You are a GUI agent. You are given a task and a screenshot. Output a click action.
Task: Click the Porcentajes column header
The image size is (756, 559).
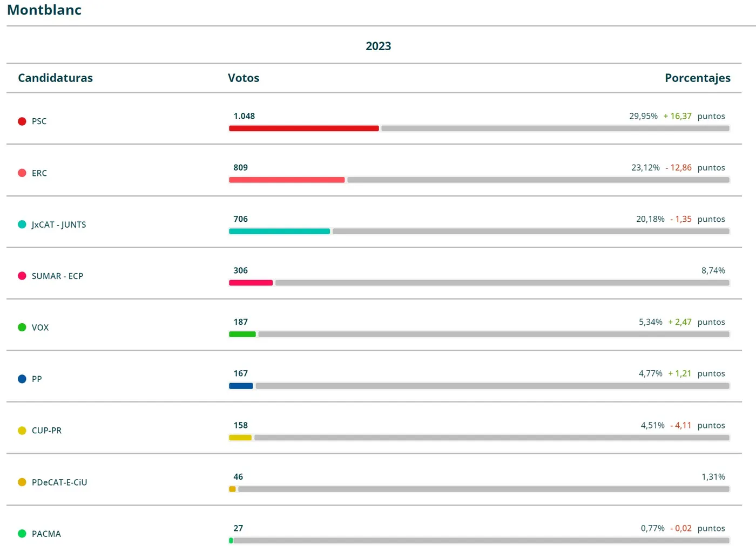(x=698, y=78)
